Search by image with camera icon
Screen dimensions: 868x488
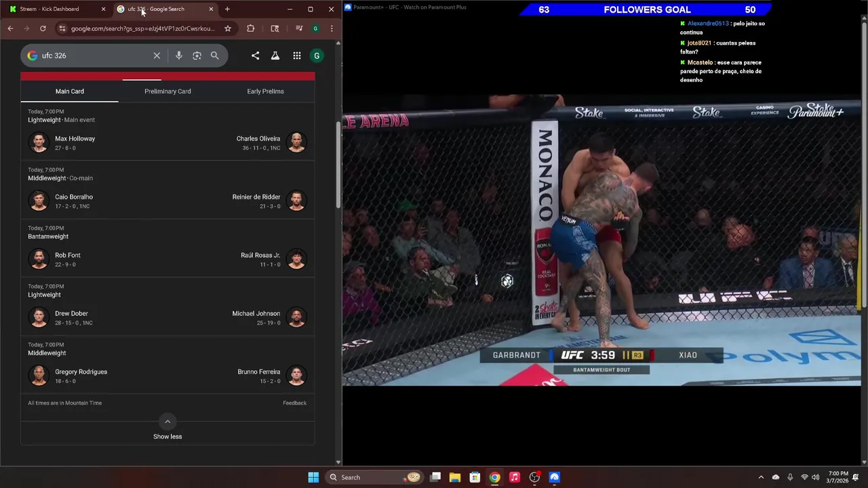click(x=197, y=56)
